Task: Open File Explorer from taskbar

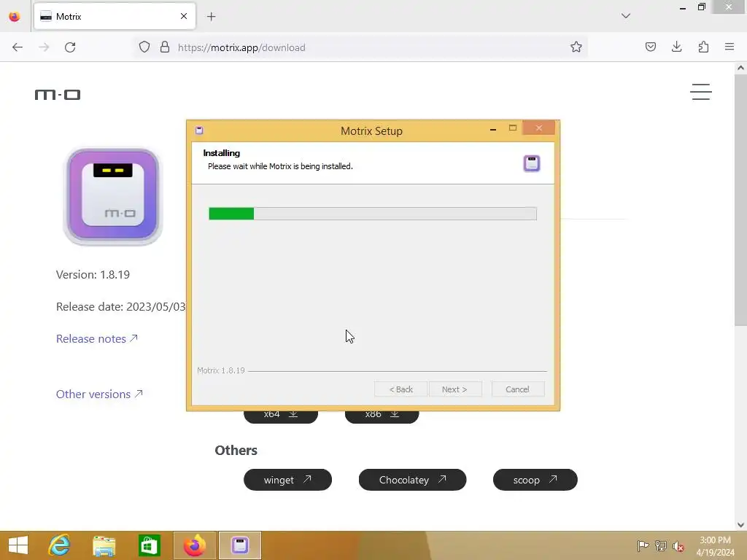Action: click(x=104, y=545)
